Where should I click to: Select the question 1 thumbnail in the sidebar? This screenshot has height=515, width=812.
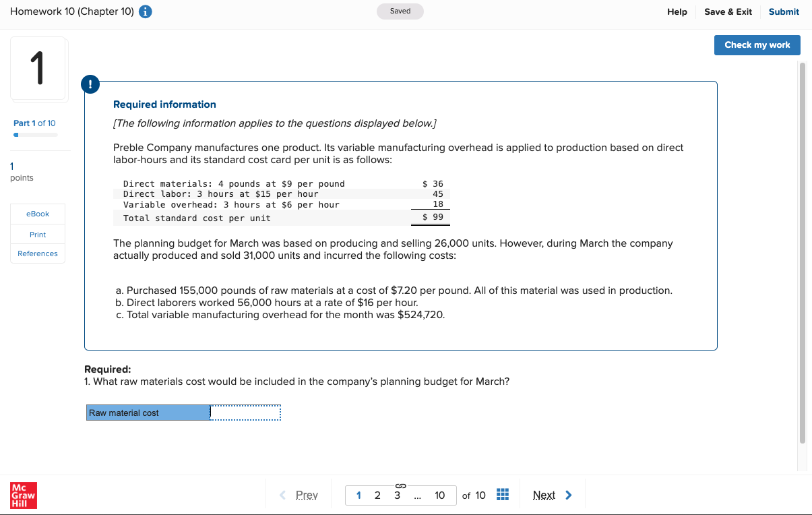[x=38, y=67]
